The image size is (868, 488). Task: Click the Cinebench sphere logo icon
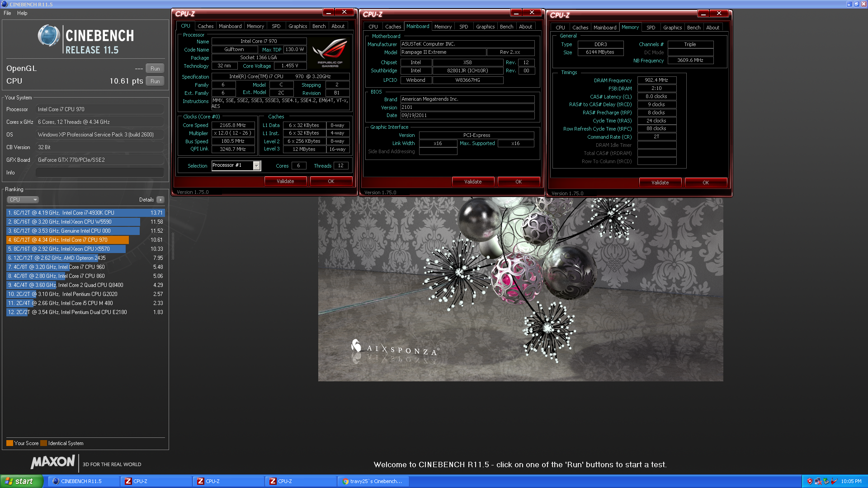click(x=49, y=36)
